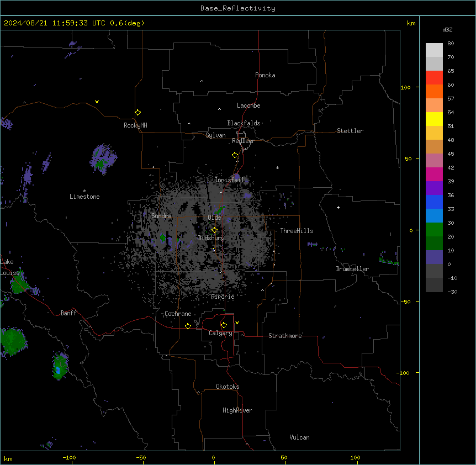
Task: Select the white asterisk above Limestone
Action: click(x=84, y=191)
